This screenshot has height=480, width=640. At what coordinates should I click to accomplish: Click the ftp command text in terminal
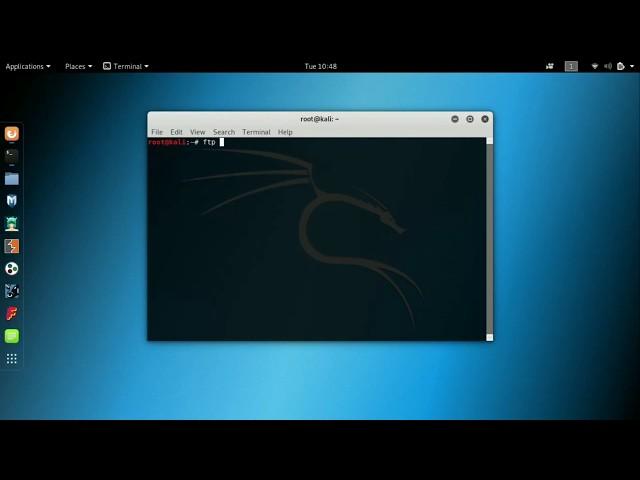[x=209, y=142]
